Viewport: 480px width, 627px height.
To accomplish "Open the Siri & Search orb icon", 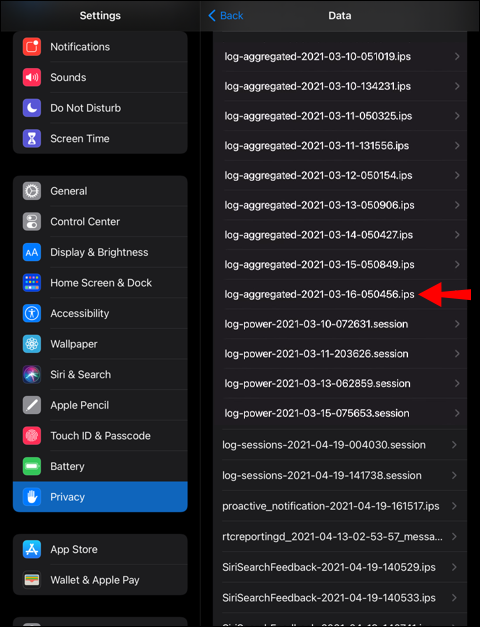I will coord(32,375).
